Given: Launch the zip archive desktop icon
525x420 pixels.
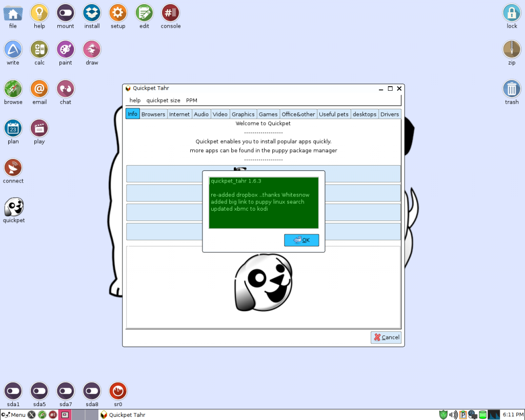Looking at the screenshot, I should [x=512, y=50].
